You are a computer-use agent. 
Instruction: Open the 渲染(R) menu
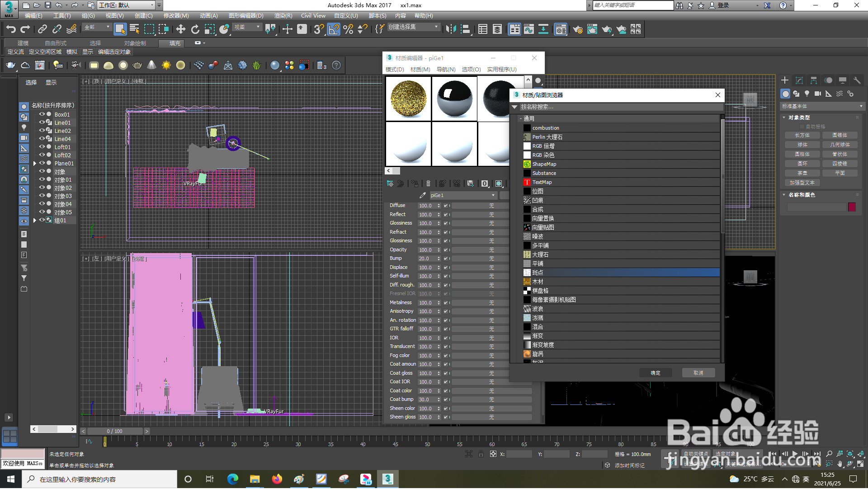pos(283,16)
